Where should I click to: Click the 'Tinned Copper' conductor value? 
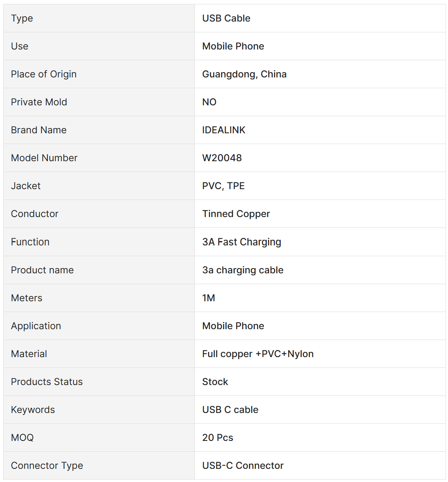click(x=236, y=214)
